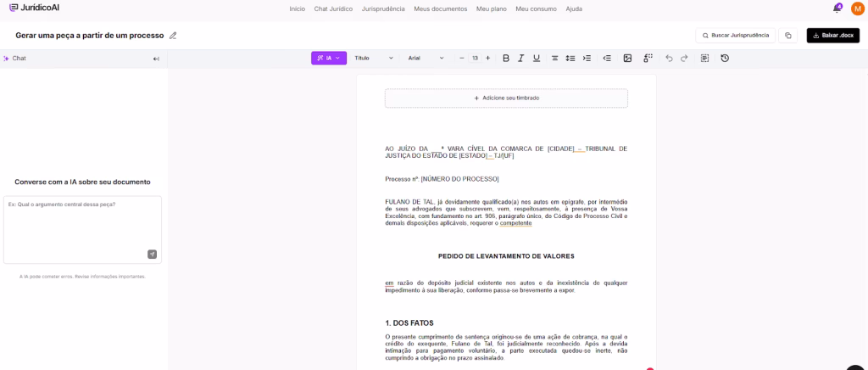The width and height of the screenshot is (868, 370).
Task: Click the 1. DOS FATOS heading
Action: (x=409, y=323)
